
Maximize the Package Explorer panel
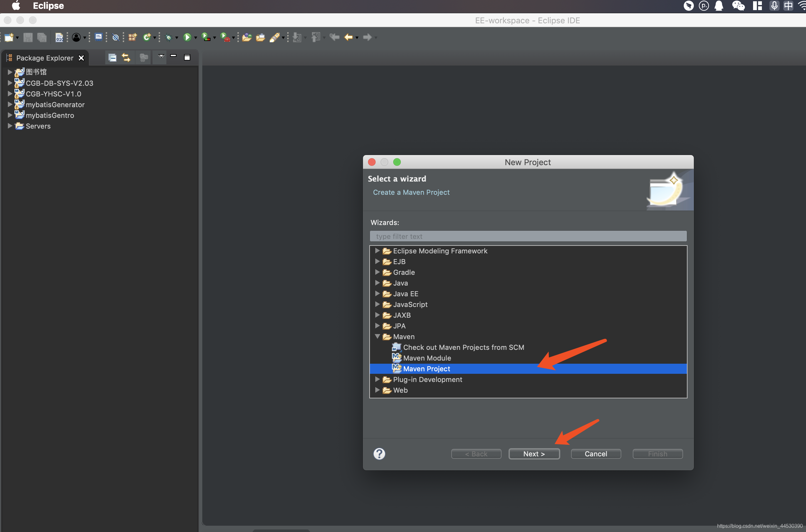tap(187, 57)
